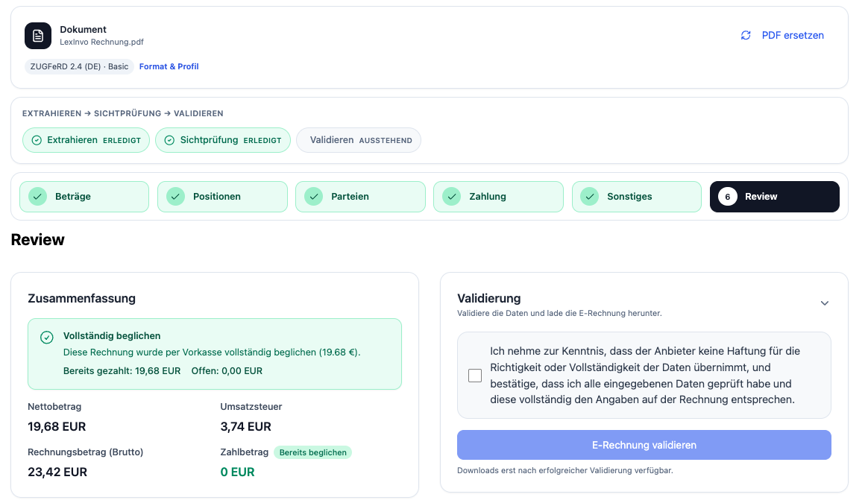The image size is (868, 503).
Task: Tick the liability acknowledgment checkbox
Action: click(x=475, y=376)
